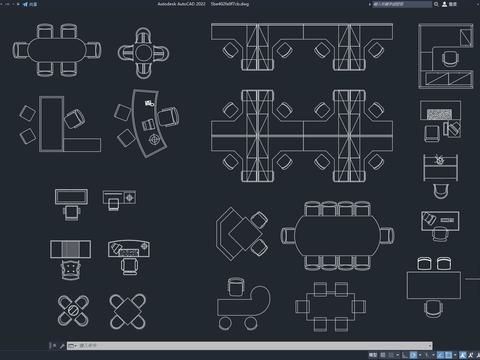The image size is (480, 360).
Task: Click the command line wrench customize icon
Action: point(62,346)
